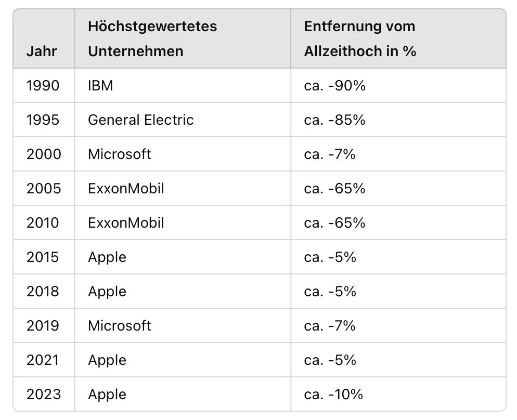The width and height of the screenshot is (517, 420).
Task: Select the ca. -10% value
Action: click(333, 394)
